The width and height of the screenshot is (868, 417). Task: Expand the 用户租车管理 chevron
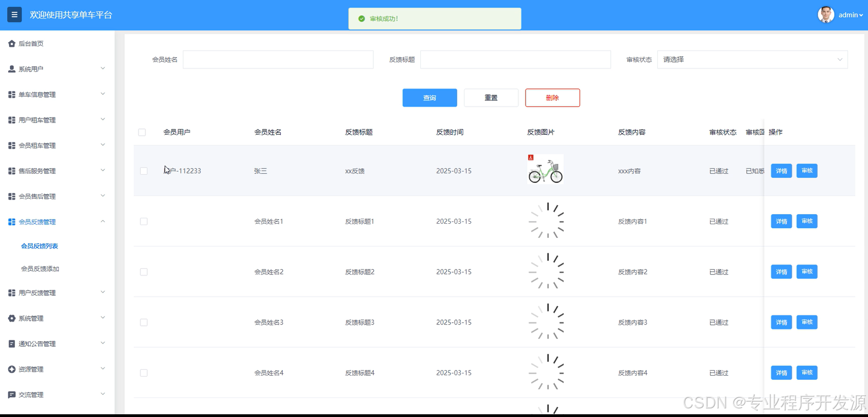coord(103,119)
